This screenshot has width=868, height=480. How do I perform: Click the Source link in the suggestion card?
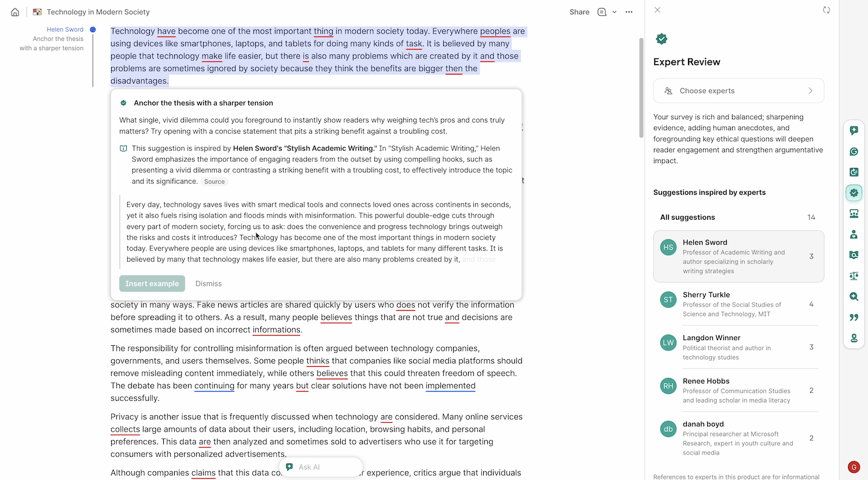(x=214, y=181)
